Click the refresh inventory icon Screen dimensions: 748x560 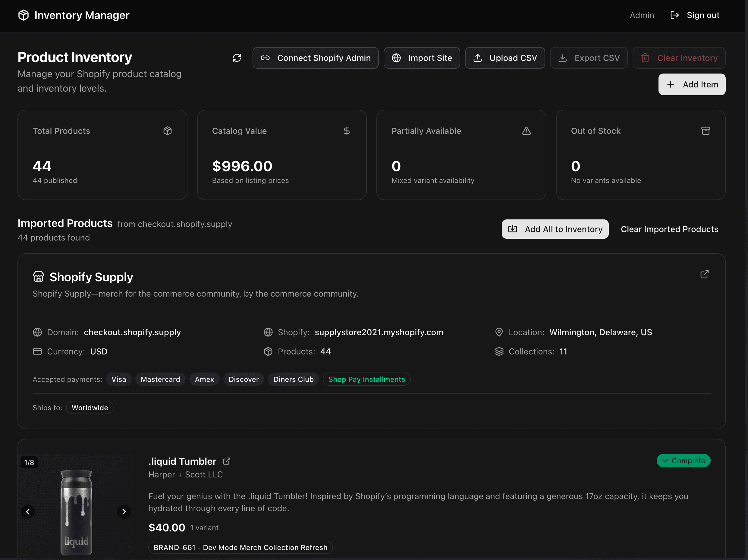point(237,58)
